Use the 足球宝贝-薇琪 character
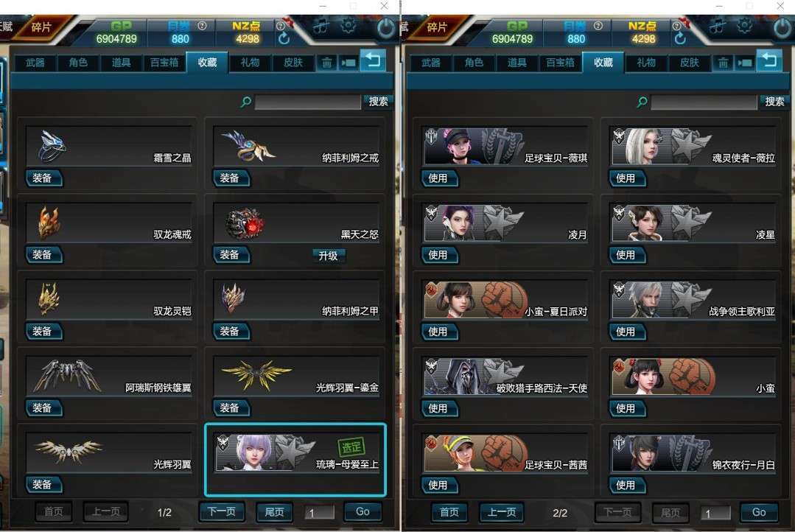Screen dimensions: 795x532 coord(440,178)
